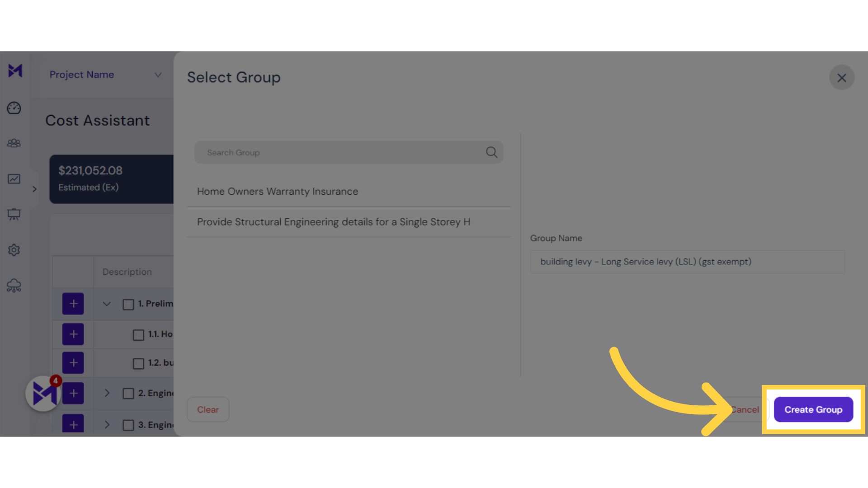This screenshot has width=868, height=488.
Task: Click the Clear button
Action: [208, 409]
